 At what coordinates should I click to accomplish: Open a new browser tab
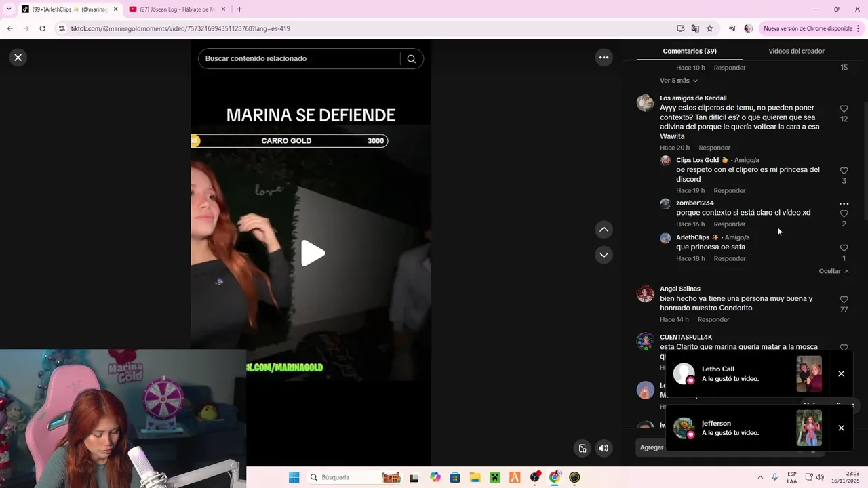[239, 9]
